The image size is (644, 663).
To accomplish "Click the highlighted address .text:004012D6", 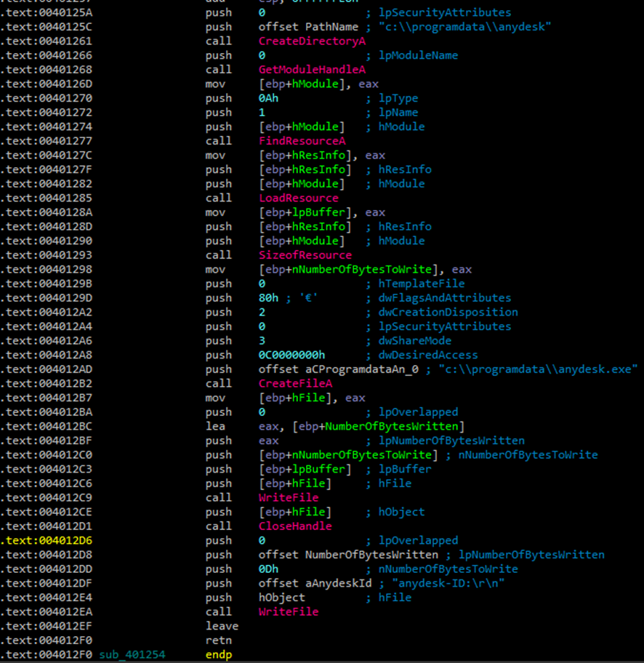I will click(46, 540).
